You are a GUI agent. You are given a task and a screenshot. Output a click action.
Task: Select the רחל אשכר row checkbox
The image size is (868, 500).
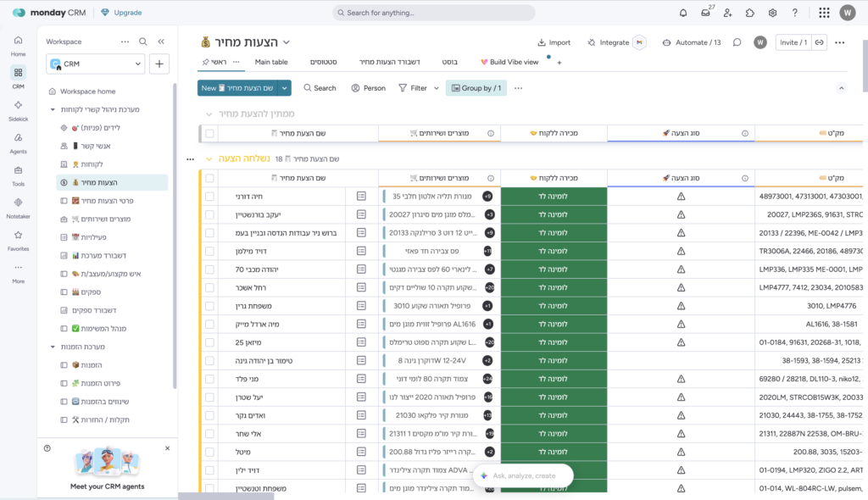tap(209, 287)
